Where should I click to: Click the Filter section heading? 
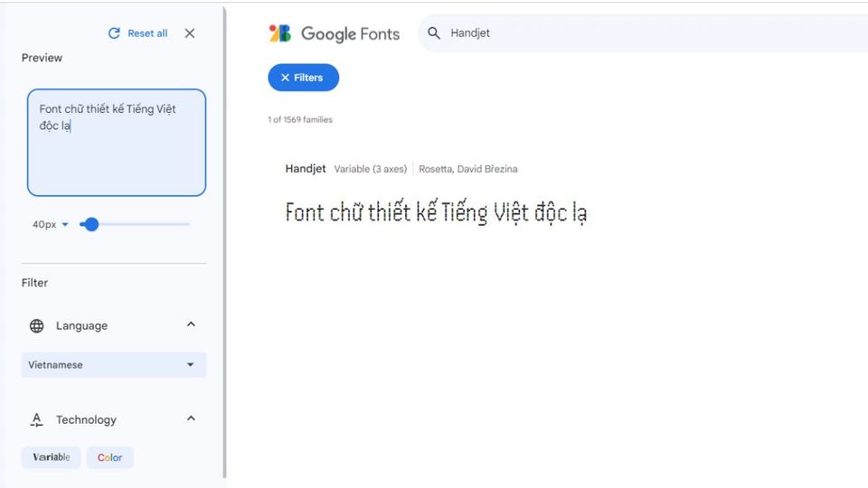35,283
